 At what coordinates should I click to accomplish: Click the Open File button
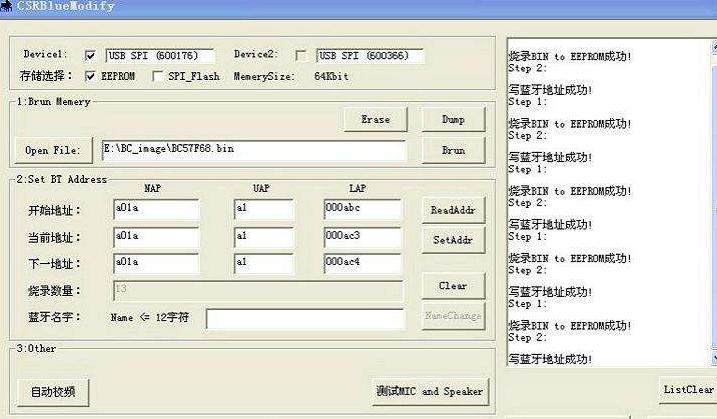pyautogui.click(x=53, y=150)
